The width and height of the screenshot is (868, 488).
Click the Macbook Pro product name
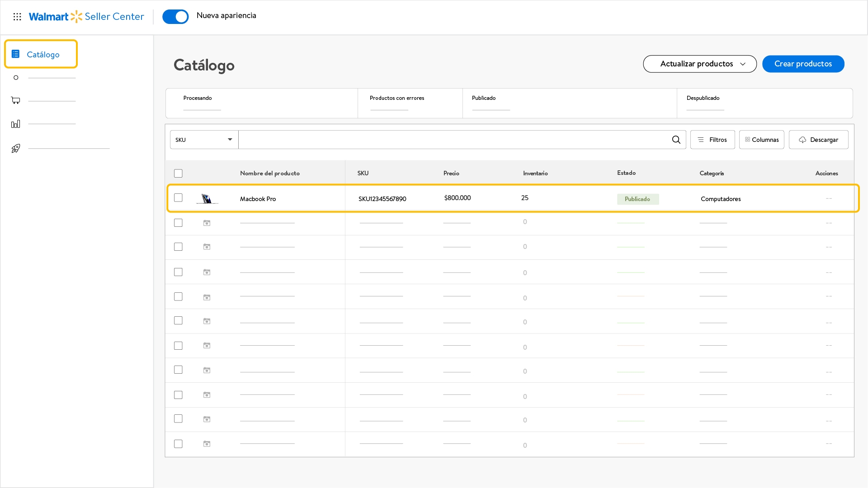tap(258, 199)
